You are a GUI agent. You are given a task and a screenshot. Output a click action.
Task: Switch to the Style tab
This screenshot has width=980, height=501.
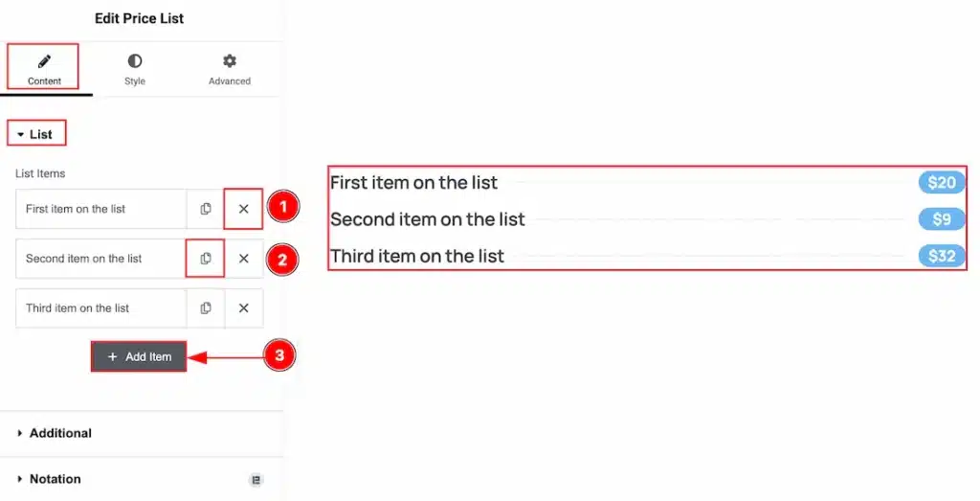click(x=135, y=70)
